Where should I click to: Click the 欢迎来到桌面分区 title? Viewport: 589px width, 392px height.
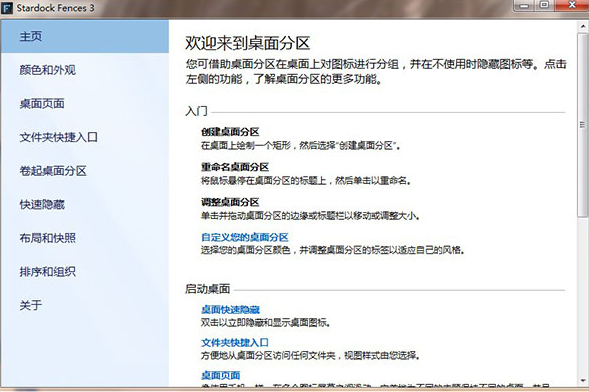tap(248, 43)
